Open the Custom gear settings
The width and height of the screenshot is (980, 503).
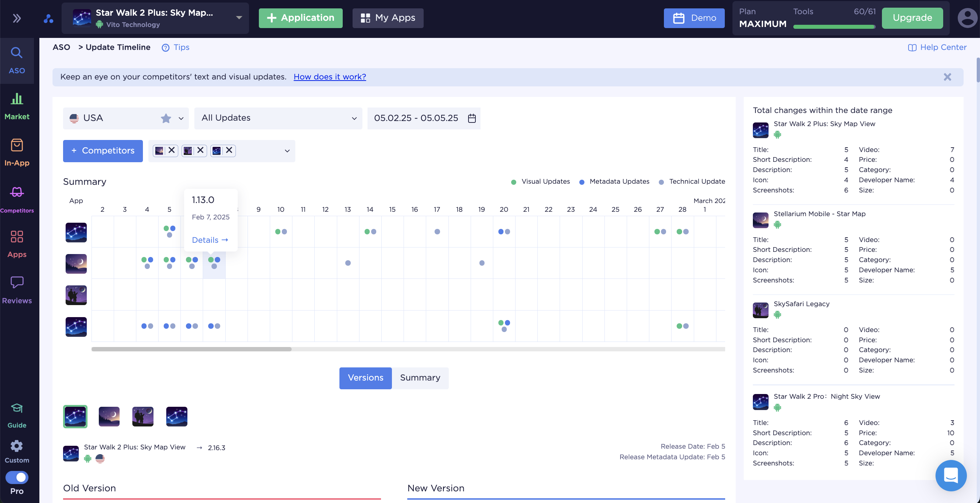point(17,452)
